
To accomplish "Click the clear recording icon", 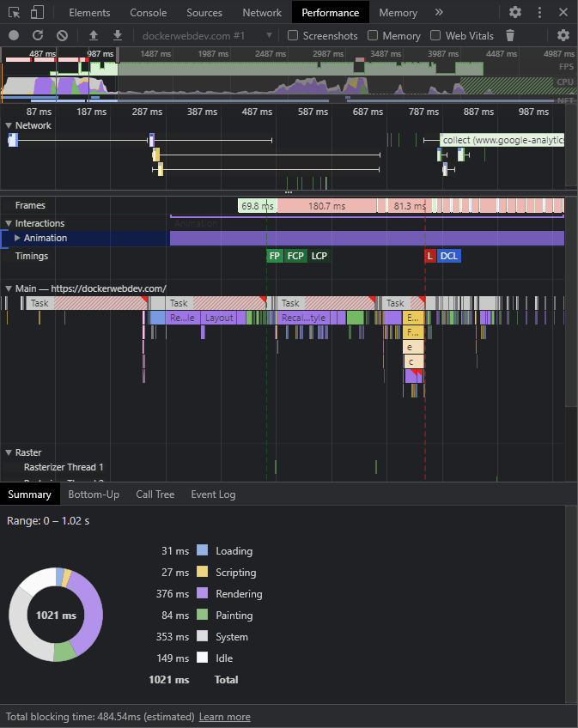I will 62,35.
